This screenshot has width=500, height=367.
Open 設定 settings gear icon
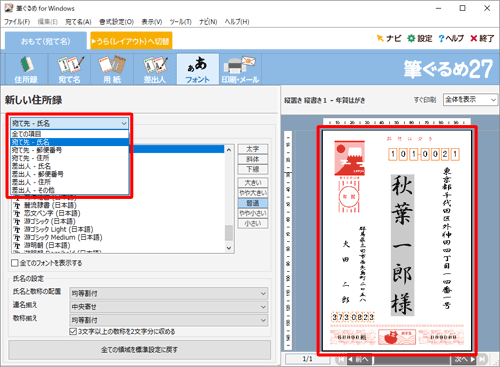coord(420,39)
